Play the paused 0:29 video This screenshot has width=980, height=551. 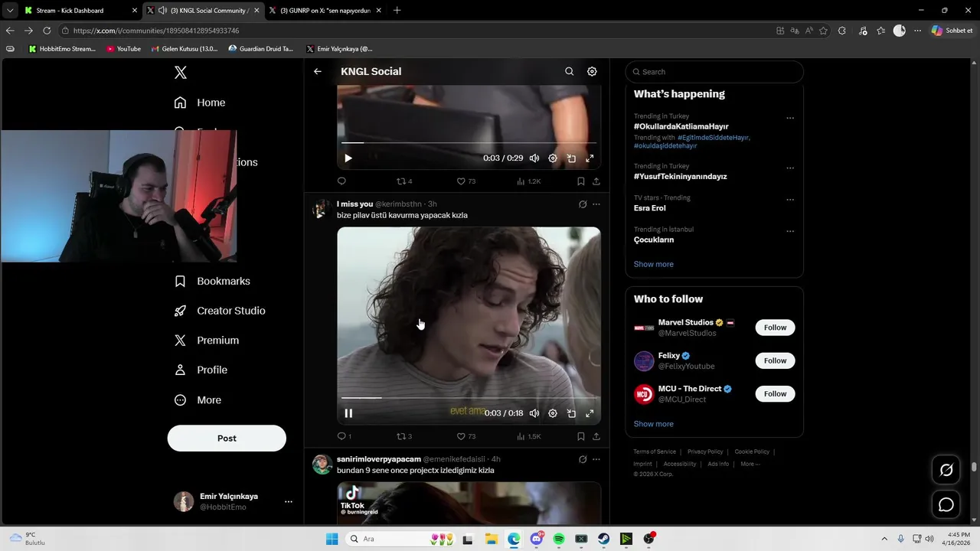point(348,158)
